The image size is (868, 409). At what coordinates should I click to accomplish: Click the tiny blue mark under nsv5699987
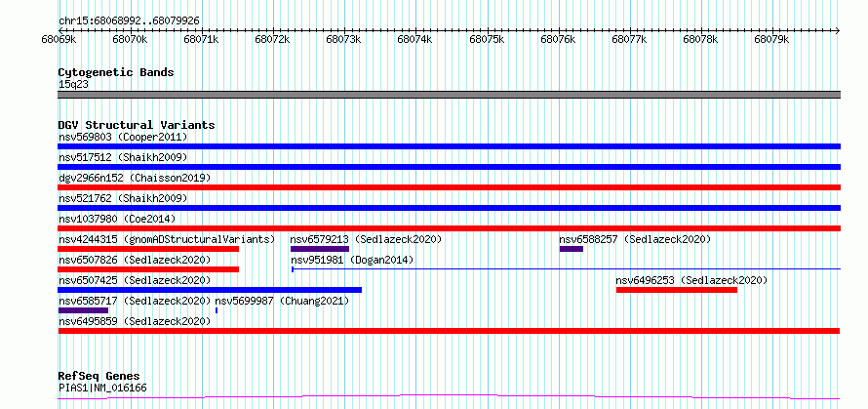[217, 310]
